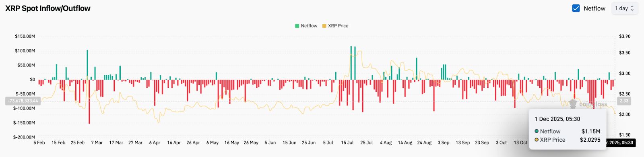
Task: Click the 3 Sep date label
Action: [444, 143]
